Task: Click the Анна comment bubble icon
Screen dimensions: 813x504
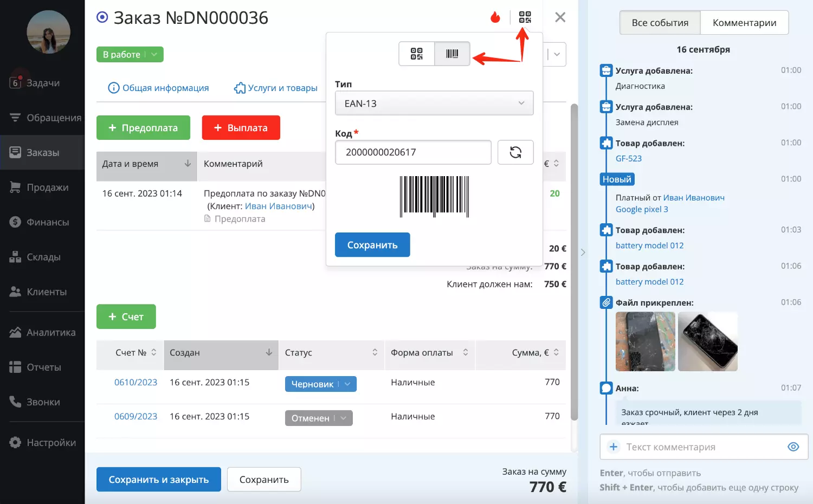Action: [x=606, y=388]
